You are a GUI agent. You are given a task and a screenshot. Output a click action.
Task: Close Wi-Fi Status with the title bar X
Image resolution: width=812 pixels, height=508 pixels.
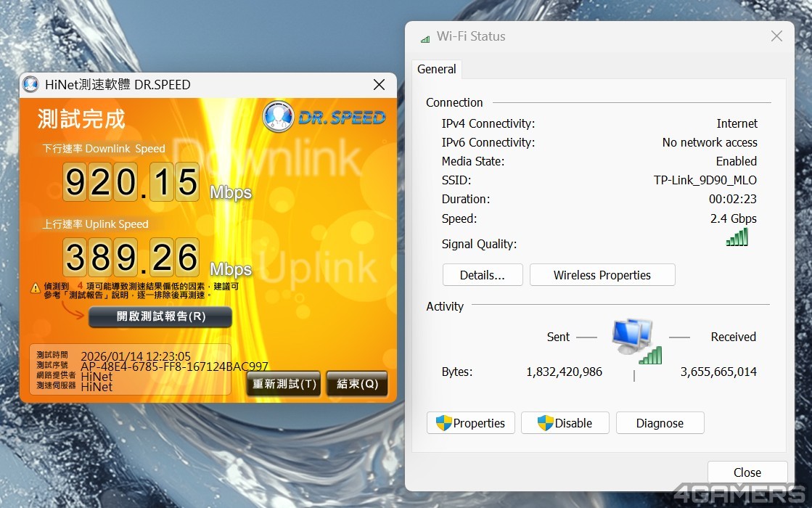776,36
